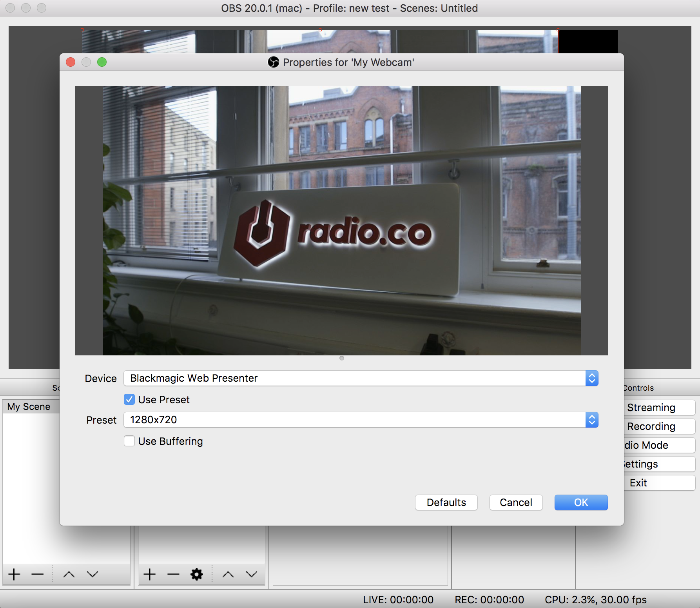Select My Scene in scenes list
Viewport: 700px width, 608px height.
click(31, 406)
